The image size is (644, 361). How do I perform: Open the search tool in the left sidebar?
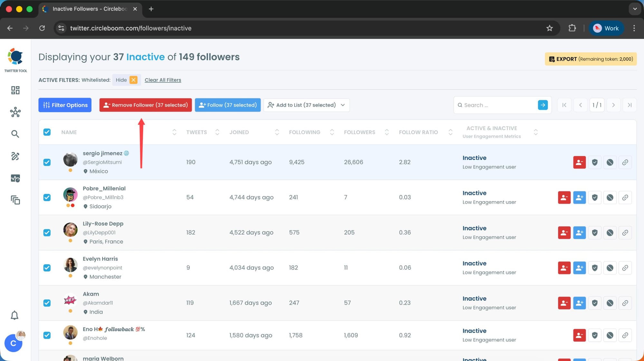pos(15,134)
